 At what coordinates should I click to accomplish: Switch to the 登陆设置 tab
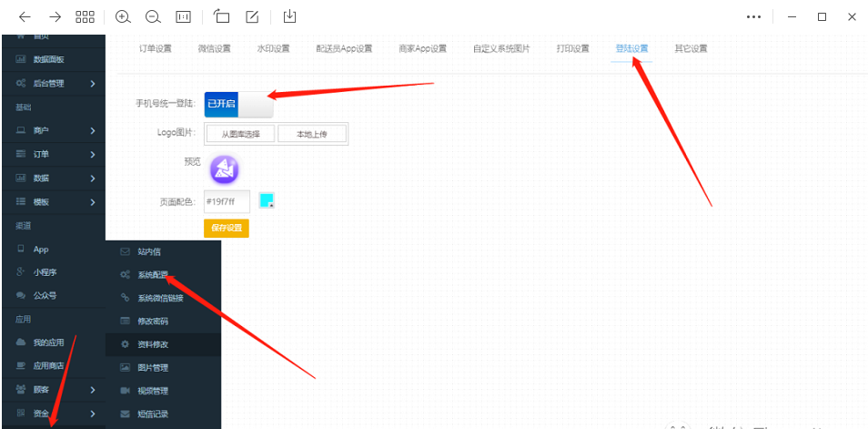tap(631, 48)
